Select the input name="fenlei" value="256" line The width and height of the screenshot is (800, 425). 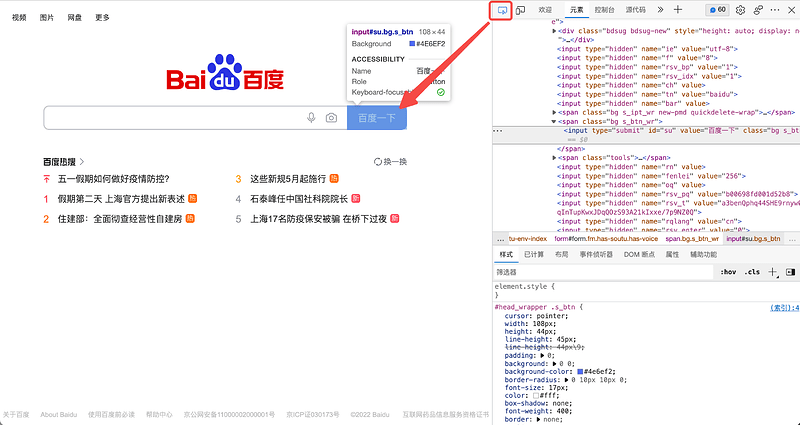(652, 176)
